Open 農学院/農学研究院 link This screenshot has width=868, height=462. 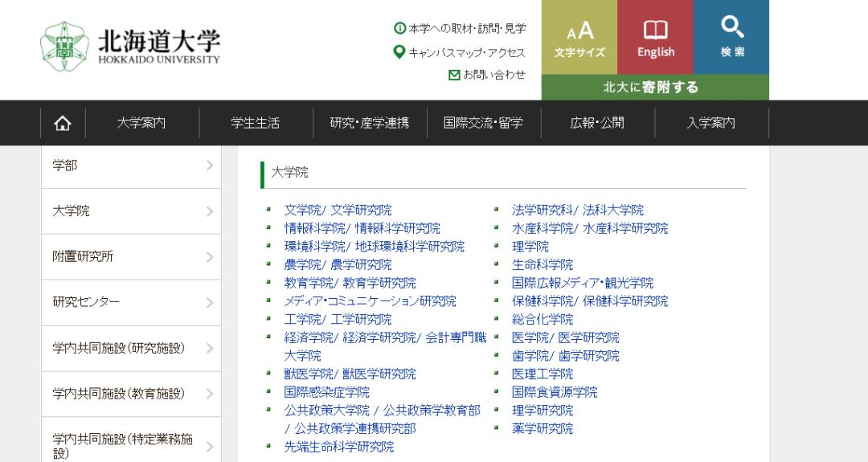click(338, 265)
